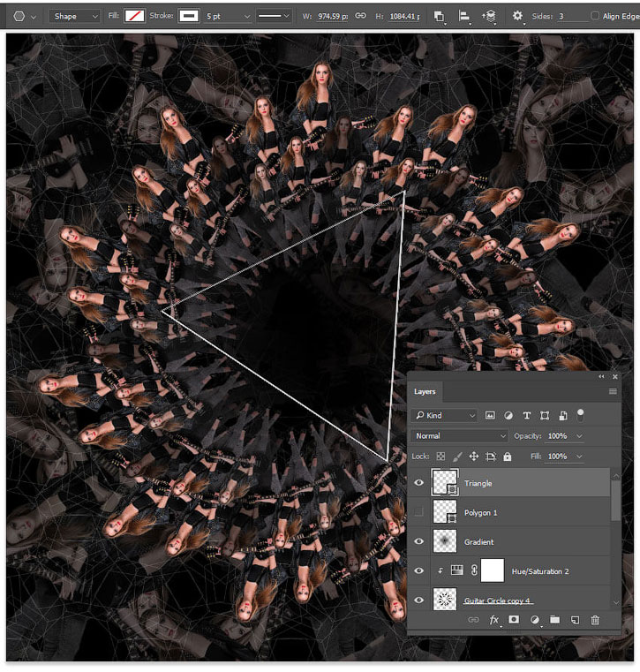
Task: Toggle mask link on Hue/Saturation 2
Action: coord(474,570)
